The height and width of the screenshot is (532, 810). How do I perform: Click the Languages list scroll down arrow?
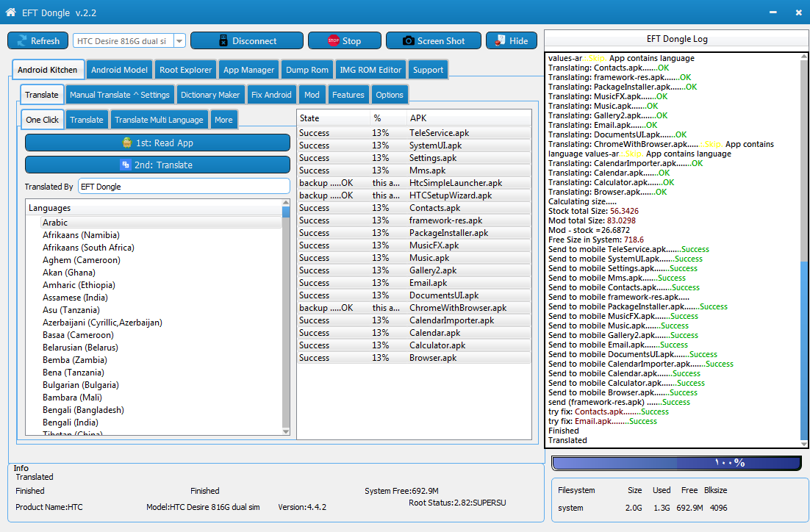click(x=286, y=431)
